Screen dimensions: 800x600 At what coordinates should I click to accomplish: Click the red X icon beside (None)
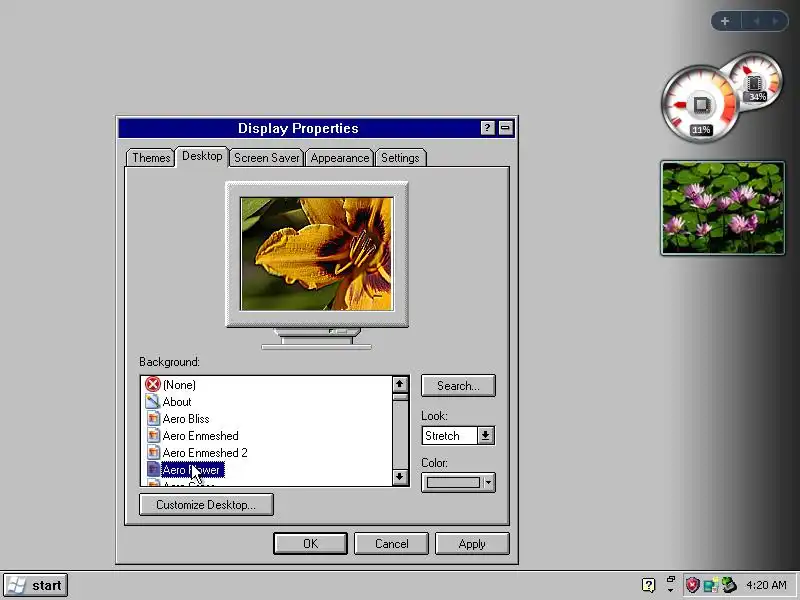pyautogui.click(x=153, y=384)
